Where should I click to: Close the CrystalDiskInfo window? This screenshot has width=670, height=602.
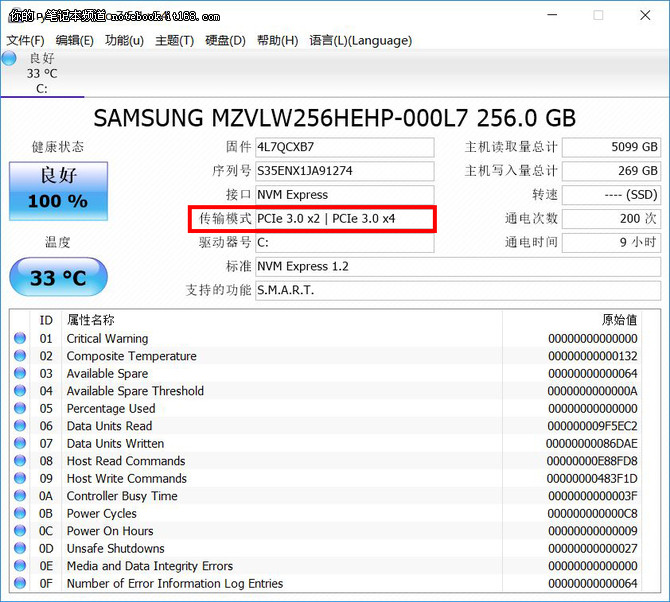(645, 15)
